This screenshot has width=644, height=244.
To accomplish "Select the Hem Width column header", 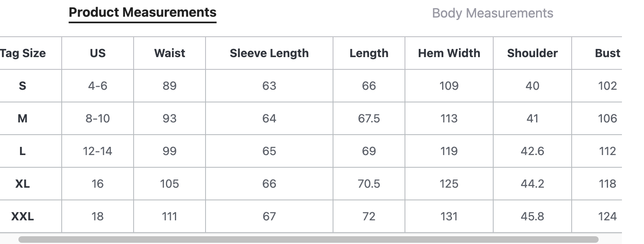I will [449, 53].
